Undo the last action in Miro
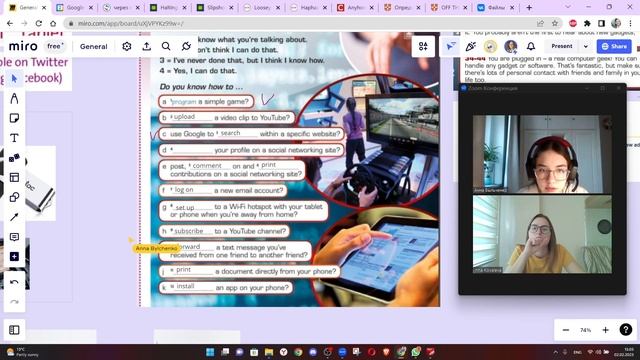 pos(14,282)
